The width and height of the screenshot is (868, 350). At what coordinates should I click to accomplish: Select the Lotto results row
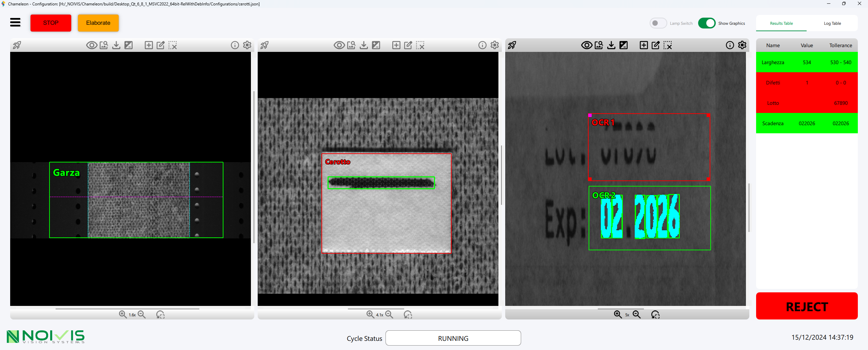(x=807, y=103)
